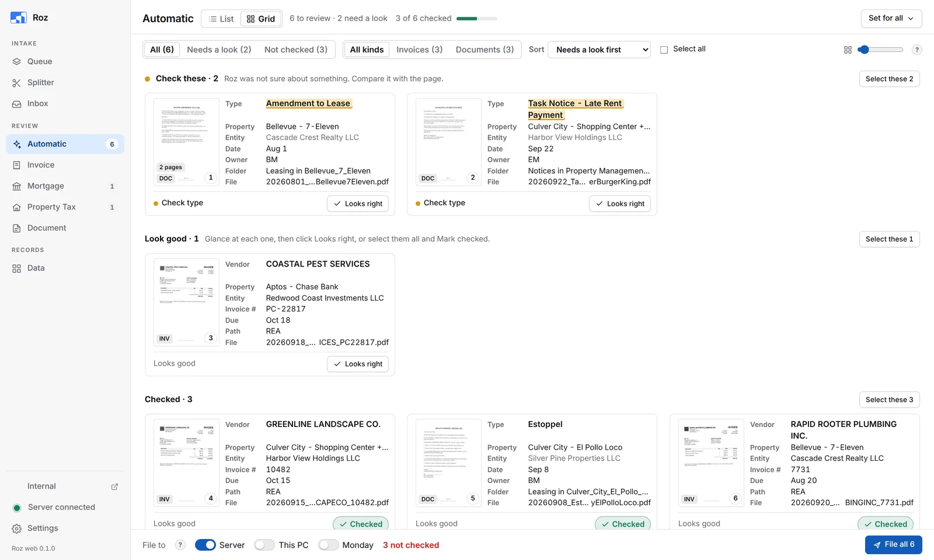Show only Invoices (3)
934x560 pixels.
tap(419, 50)
